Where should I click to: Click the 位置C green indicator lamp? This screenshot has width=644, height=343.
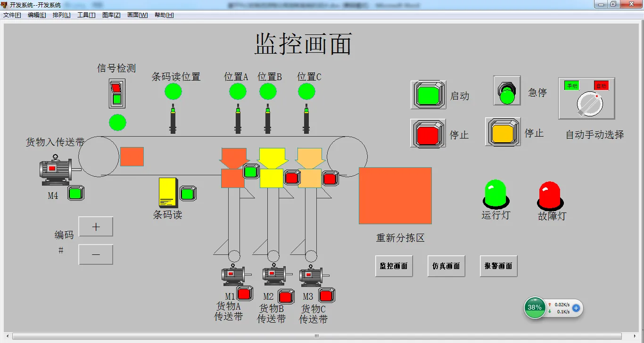306,91
